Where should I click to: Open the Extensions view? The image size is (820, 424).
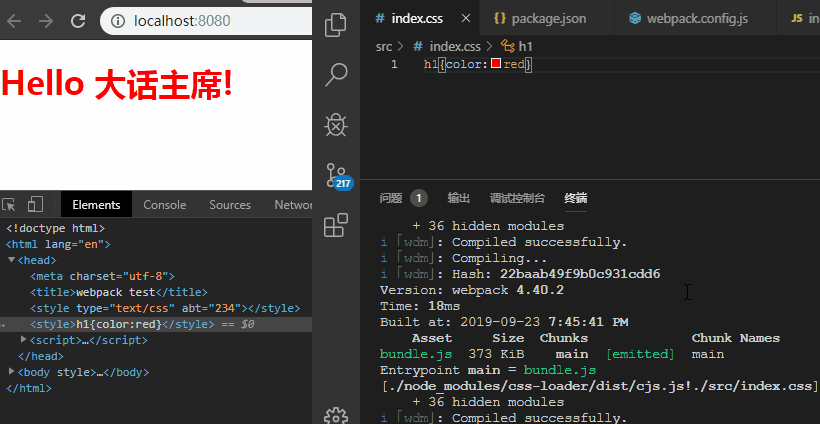336,225
